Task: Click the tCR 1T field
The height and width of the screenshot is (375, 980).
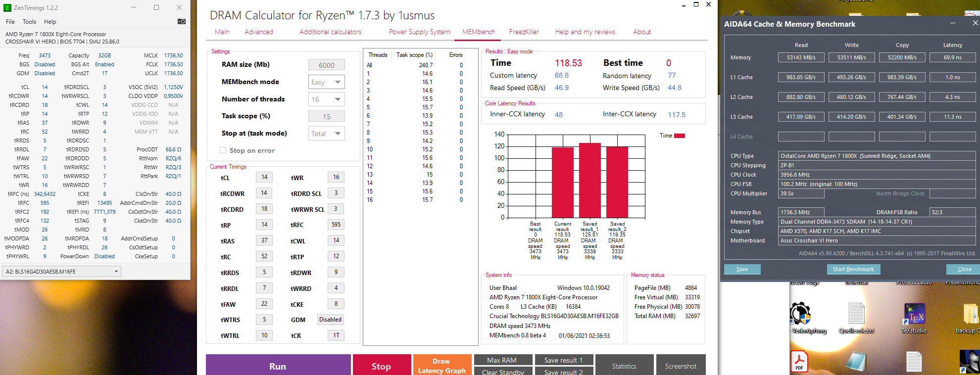Action: coord(336,335)
